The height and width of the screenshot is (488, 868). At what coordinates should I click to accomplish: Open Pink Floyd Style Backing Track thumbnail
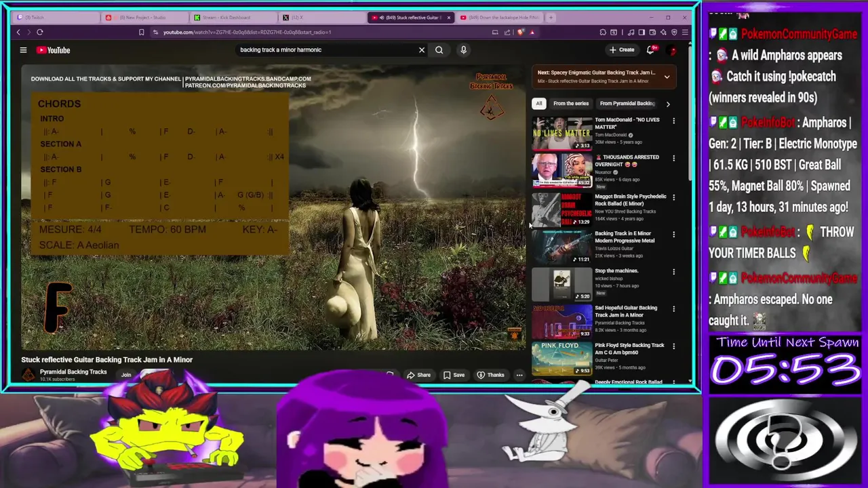(561, 359)
